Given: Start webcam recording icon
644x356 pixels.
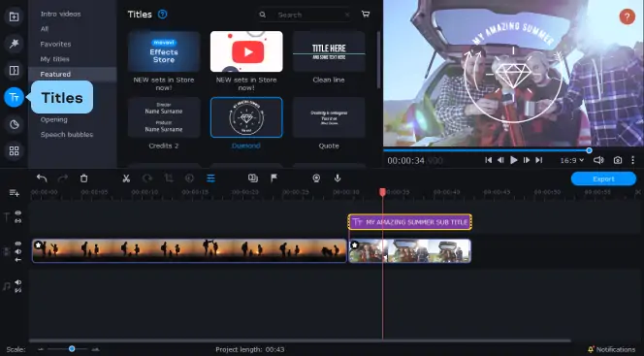Looking at the screenshot, I should pos(316,178).
